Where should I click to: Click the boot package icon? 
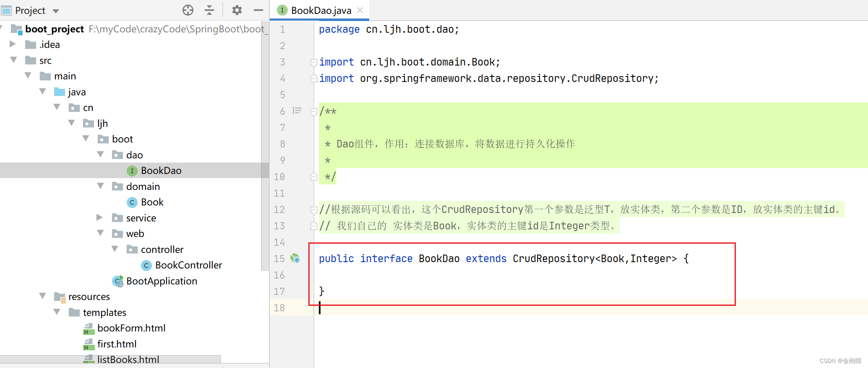pyautogui.click(x=103, y=139)
